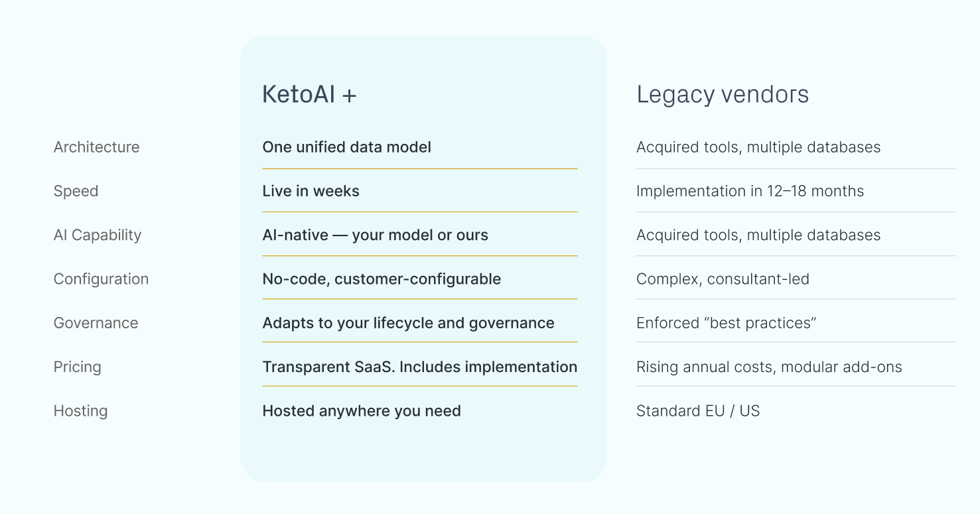The height and width of the screenshot is (514, 980).
Task: Click the Hosting row label
Action: pos(81,411)
